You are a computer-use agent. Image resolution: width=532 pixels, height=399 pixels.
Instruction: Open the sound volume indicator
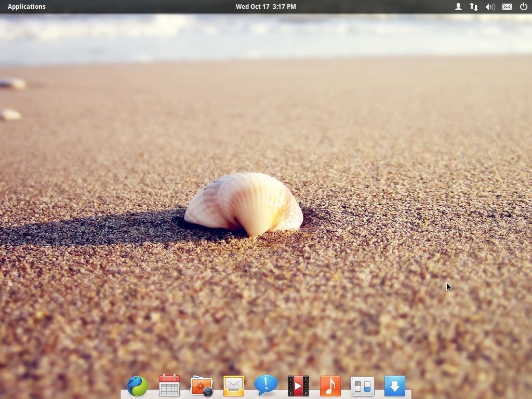pos(490,6)
